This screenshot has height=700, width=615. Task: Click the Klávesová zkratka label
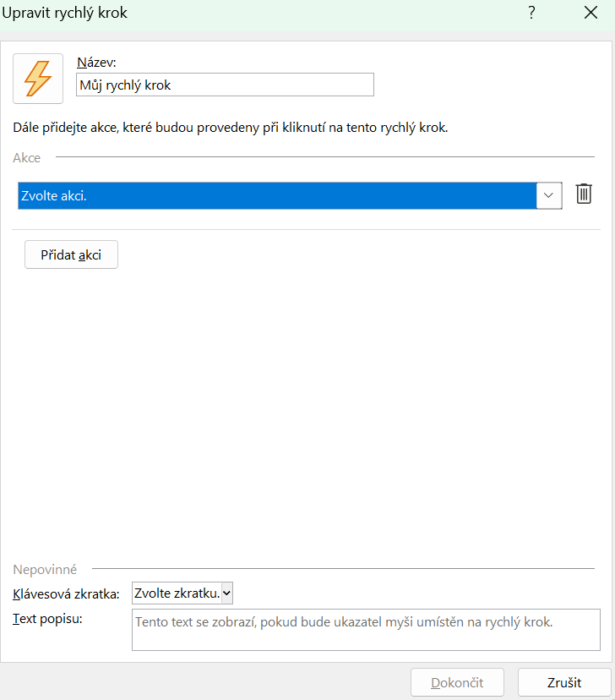67,593
